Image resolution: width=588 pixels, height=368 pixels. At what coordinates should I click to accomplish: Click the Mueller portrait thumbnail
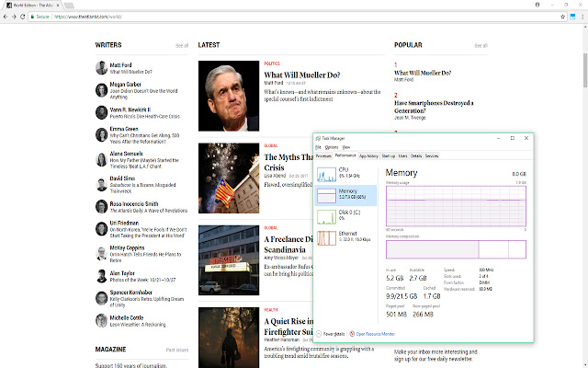(229, 96)
